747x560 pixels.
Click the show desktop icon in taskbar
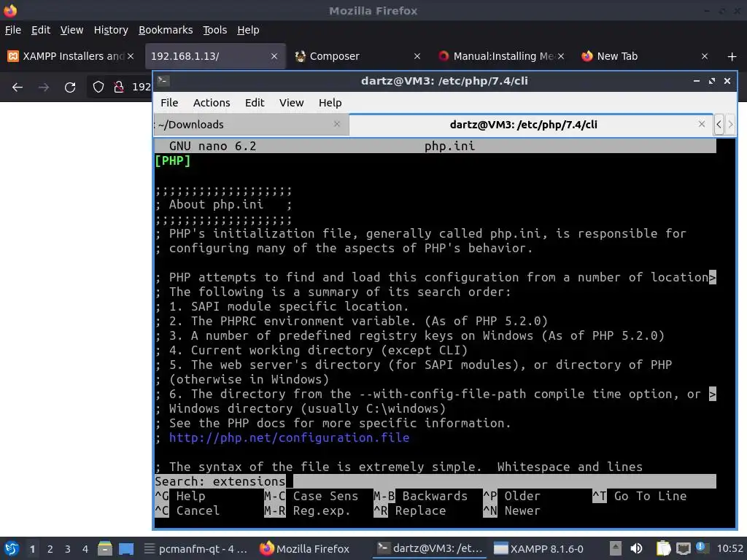coord(126,548)
